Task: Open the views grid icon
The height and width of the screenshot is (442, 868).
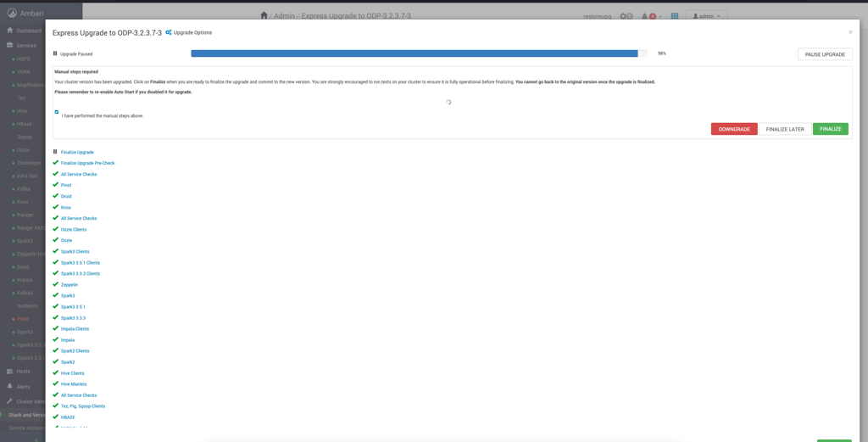Action: (x=674, y=16)
